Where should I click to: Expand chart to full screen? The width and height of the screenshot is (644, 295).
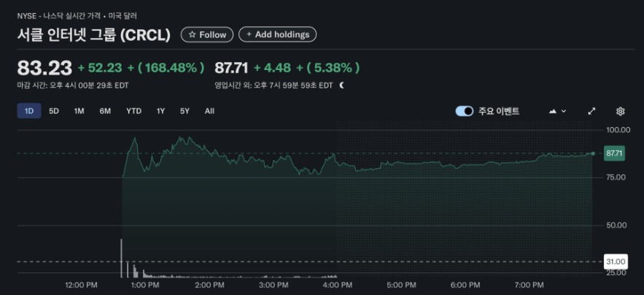pos(591,111)
